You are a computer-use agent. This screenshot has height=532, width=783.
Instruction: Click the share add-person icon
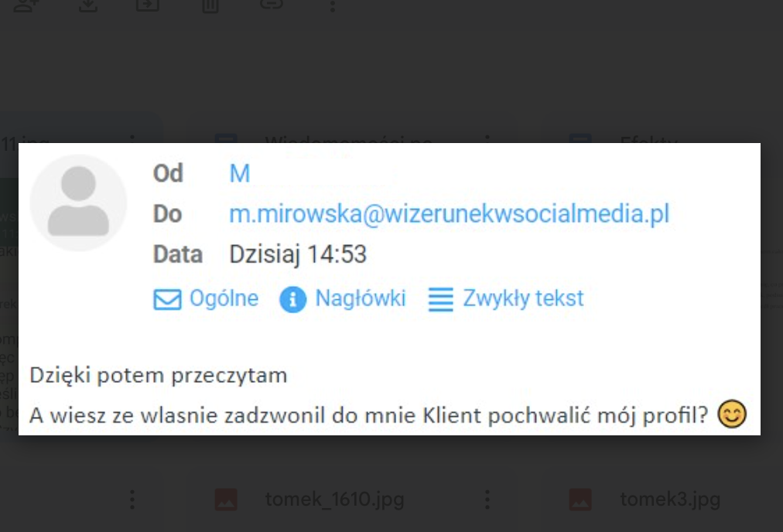pos(25,5)
